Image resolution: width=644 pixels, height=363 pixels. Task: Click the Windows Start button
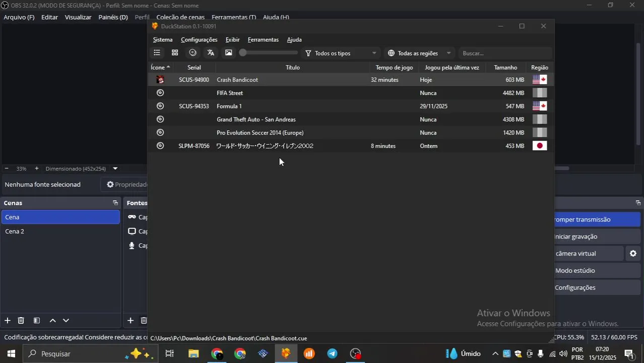(x=11, y=353)
